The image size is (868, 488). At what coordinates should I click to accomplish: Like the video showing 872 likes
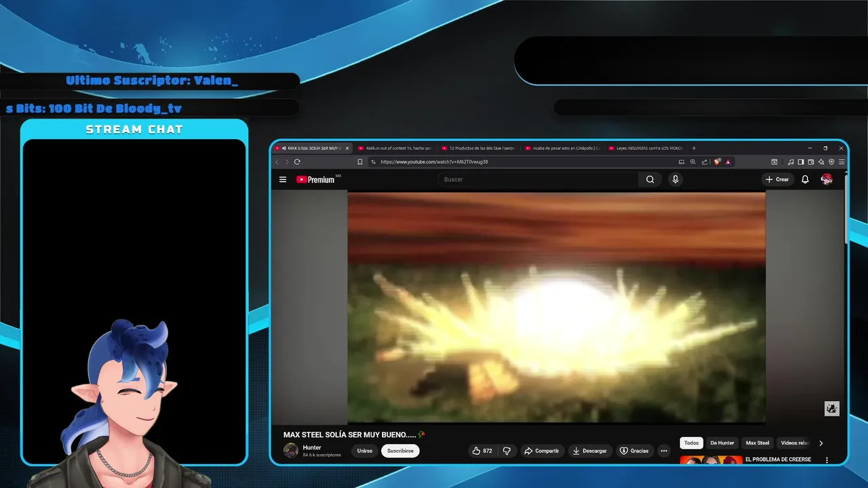(x=482, y=451)
